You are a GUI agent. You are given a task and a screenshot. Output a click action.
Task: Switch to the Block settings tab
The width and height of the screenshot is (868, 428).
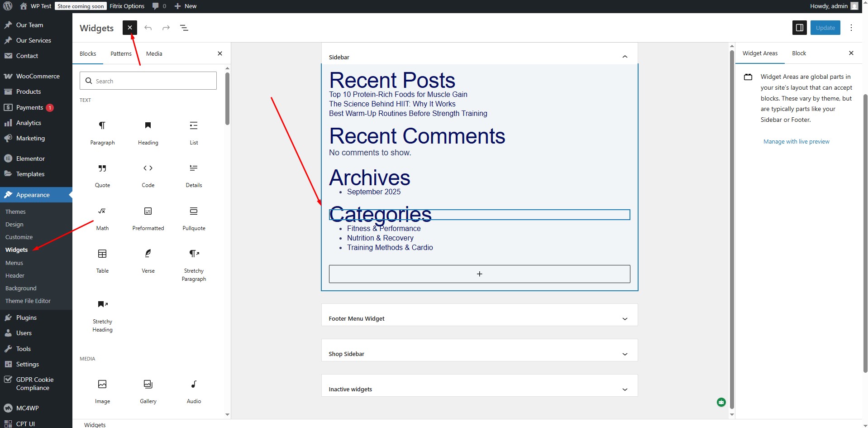[799, 53]
